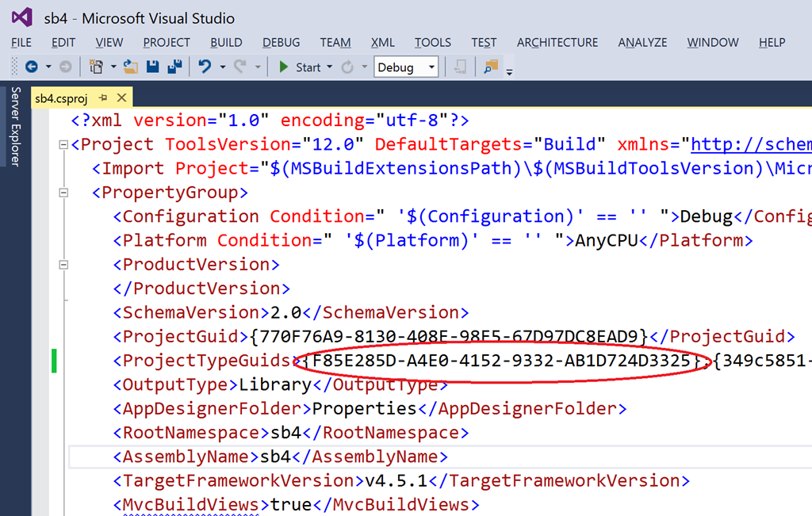The image size is (812, 516).
Task: Open the PROJECT menu
Action: 167,43
